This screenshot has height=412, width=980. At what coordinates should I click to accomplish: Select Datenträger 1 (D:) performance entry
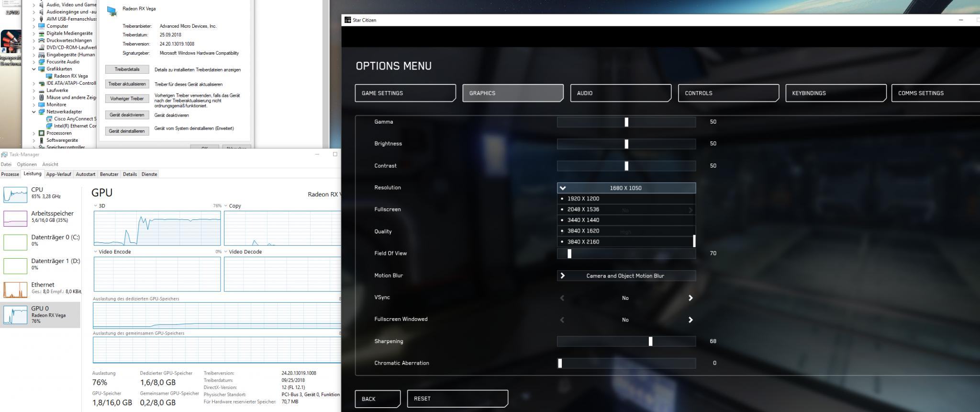click(41, 265)
